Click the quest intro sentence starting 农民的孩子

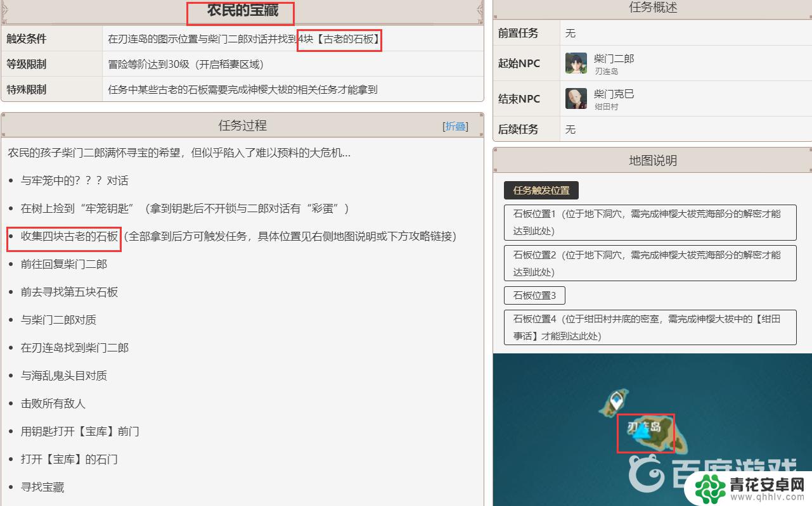(x=179, y=153)
